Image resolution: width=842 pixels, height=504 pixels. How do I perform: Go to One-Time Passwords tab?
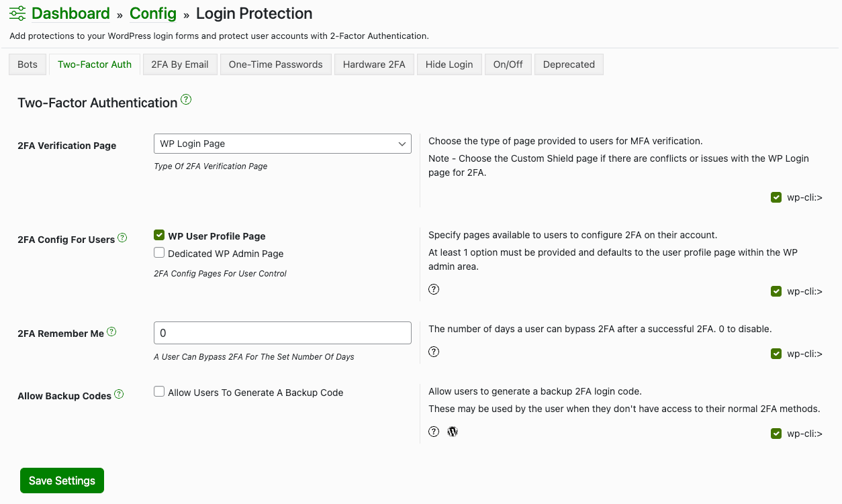tap(276, 64)
